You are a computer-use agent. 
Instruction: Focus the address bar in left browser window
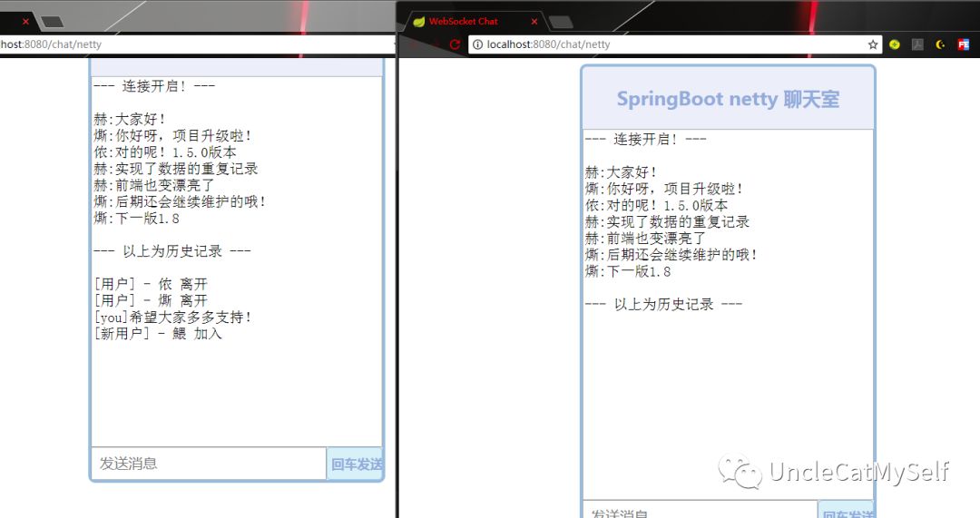pos(197,44)
